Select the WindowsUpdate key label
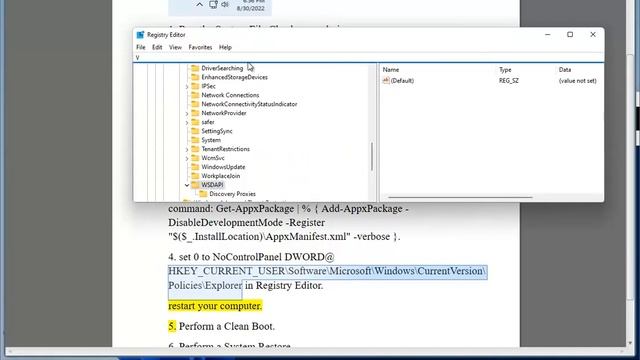This screenshot has width=640, height=360. pyautogui.click(x=223, y=167)
